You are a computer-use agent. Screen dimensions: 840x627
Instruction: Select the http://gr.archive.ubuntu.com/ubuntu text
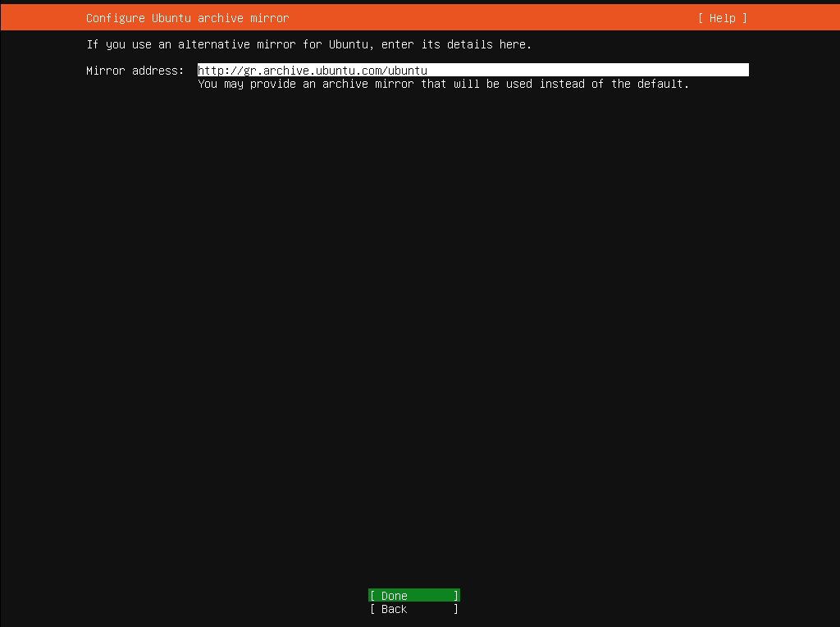[x=312, y=70]
